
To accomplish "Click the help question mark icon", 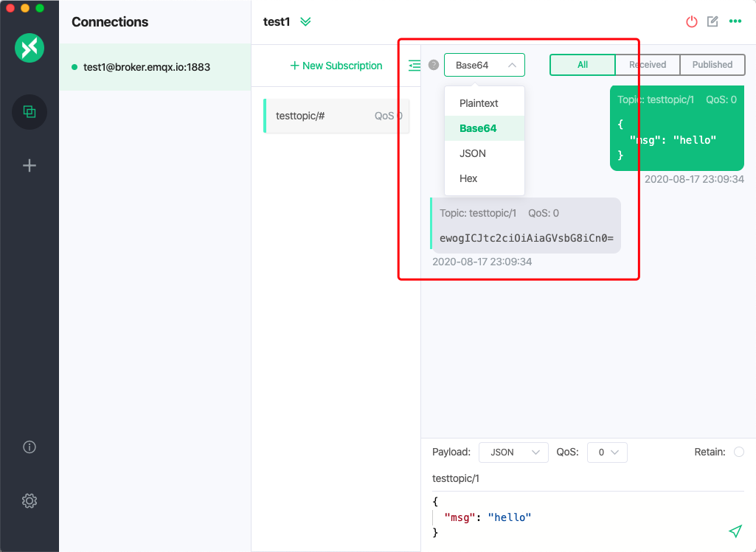I will coord(434,65).
